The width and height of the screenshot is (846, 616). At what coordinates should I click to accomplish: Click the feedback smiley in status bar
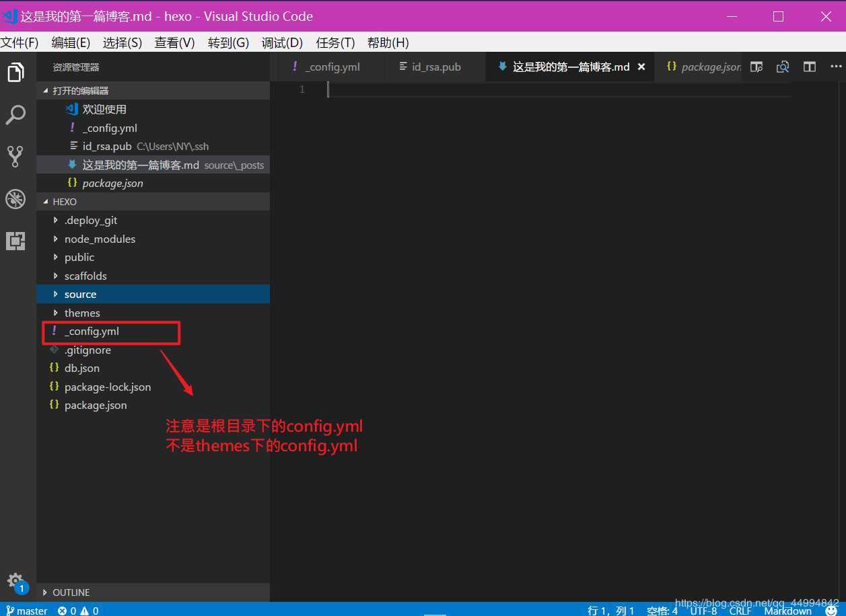click(832, 611)
